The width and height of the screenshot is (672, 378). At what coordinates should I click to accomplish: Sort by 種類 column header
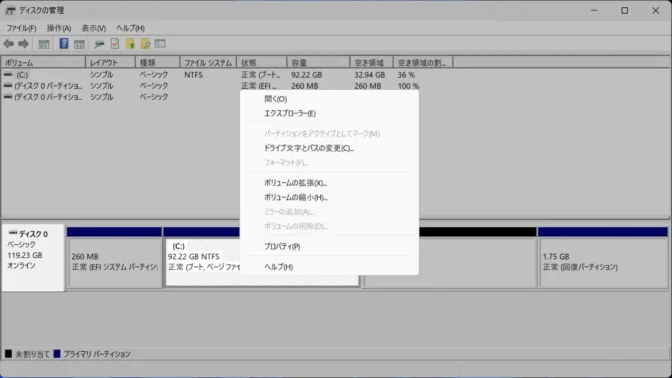158,63
